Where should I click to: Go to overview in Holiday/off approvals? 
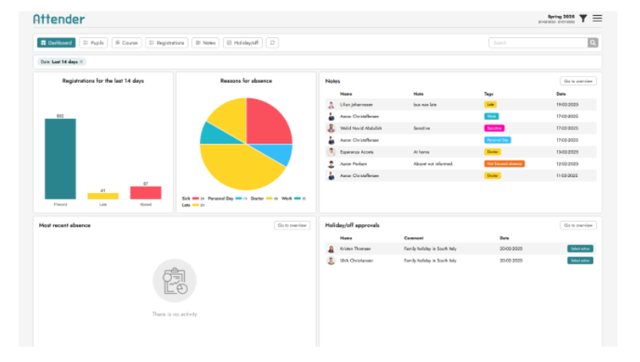[x=578, y=225]
